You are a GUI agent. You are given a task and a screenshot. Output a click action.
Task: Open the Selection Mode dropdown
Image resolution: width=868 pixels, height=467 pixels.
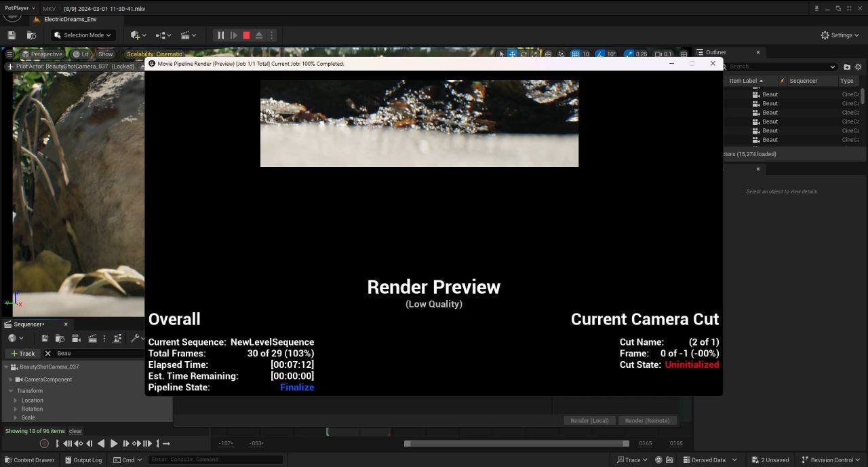83,35
